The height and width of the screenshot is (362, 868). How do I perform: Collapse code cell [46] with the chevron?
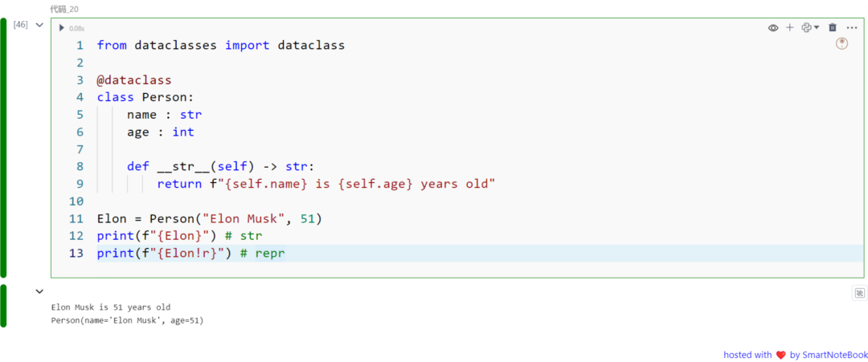coord(39,25)
